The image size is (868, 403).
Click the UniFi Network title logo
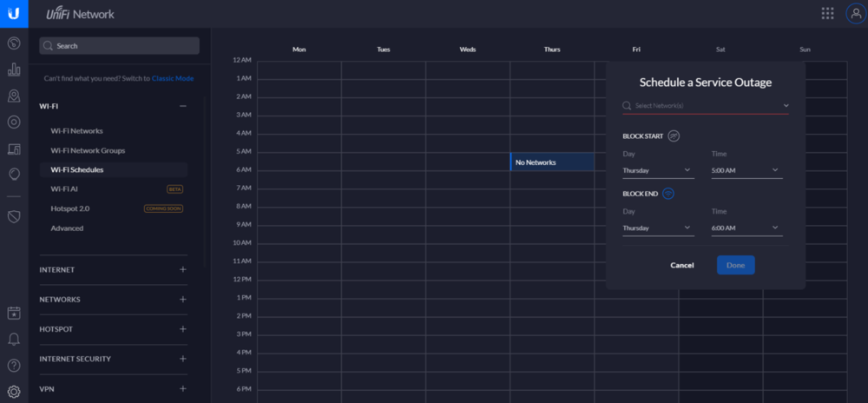click(x=80, y=14)
